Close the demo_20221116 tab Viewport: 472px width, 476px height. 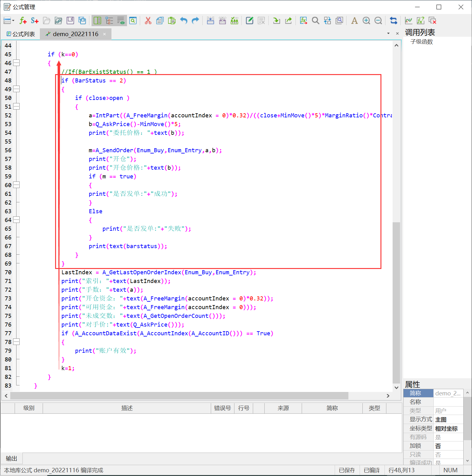(105, 34)
